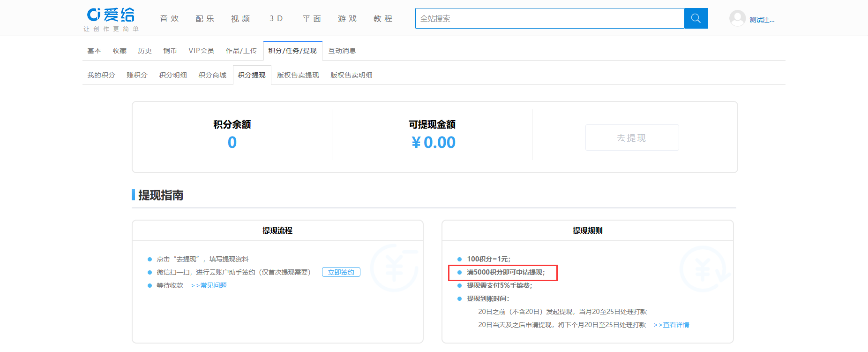Select the 积分提现 sub-tab
Image resolution: width=868 pixels, height=352 pixels.
point(252,75)
